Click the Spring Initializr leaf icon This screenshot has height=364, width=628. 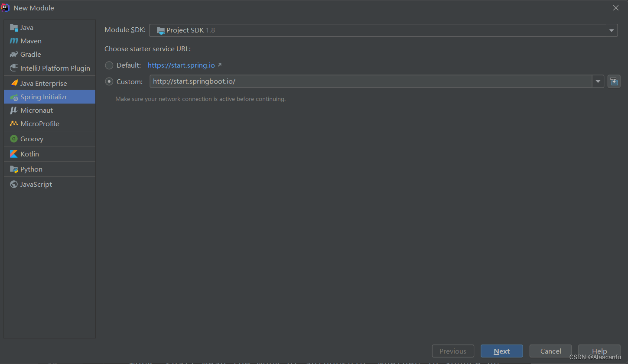click(14, 97)
